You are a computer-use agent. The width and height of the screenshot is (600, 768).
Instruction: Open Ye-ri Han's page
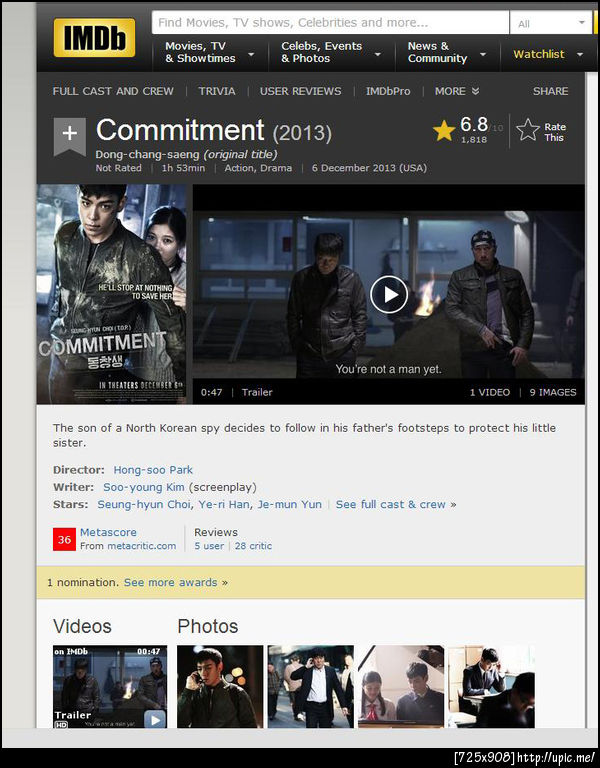pyautogui.click(x=224, y=504)
